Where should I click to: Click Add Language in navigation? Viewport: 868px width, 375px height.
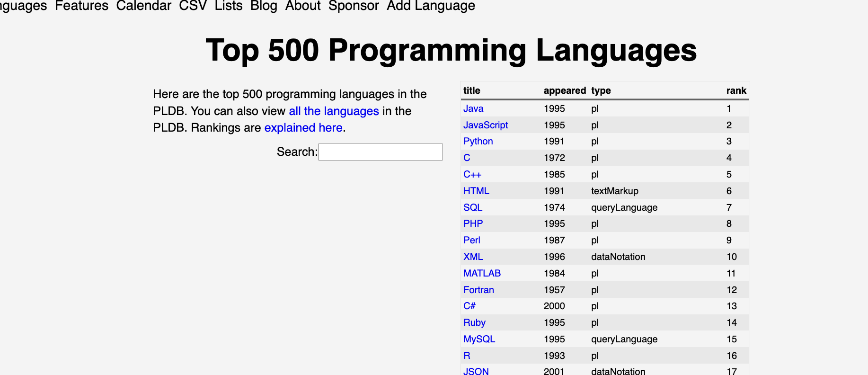[x=431, y=6]
